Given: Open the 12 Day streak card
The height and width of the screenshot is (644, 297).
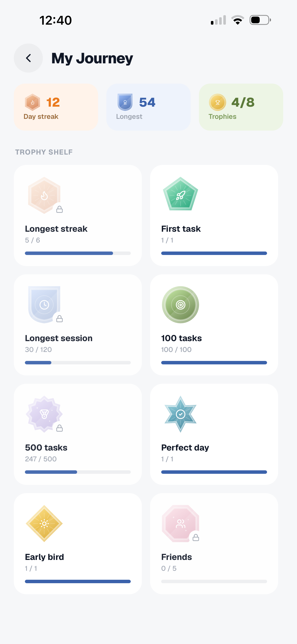Looking at the screenshot, I should pyautogui.click(x=56, y=107).
